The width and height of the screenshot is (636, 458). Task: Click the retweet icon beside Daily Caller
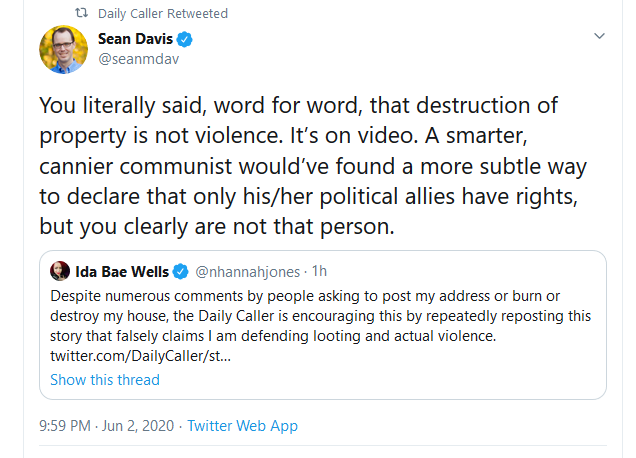click(83, 14)
